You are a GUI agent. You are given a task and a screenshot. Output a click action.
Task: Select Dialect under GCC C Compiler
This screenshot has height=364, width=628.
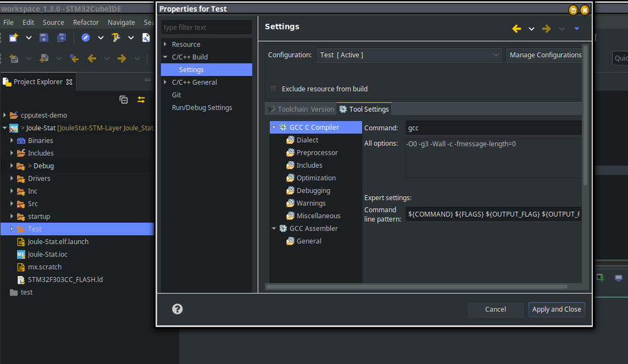[x=307, y=140]
